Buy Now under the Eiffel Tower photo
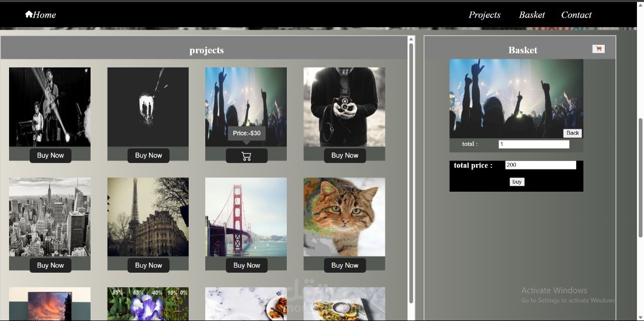Viewport: 644px width, 321px height. coord(148,265)
